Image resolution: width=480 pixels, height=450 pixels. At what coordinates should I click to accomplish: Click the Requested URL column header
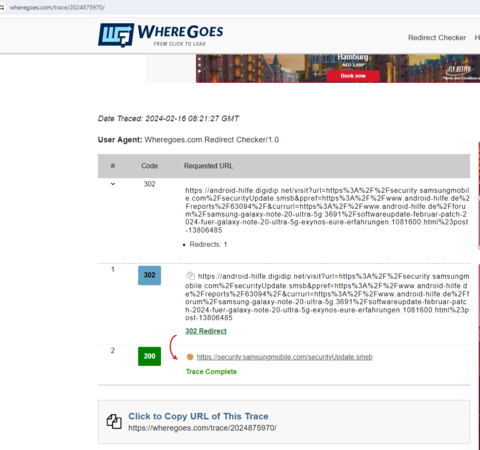click(208, 166)
